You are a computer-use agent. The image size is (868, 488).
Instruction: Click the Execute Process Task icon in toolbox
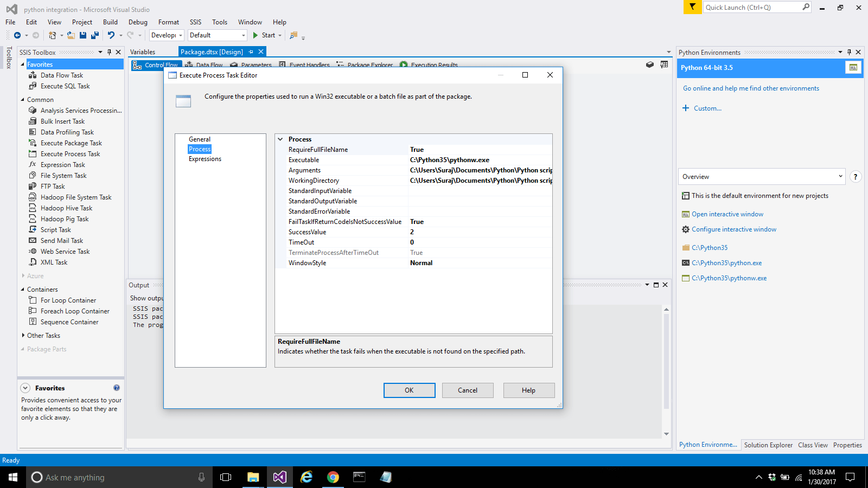coord(33,154)
